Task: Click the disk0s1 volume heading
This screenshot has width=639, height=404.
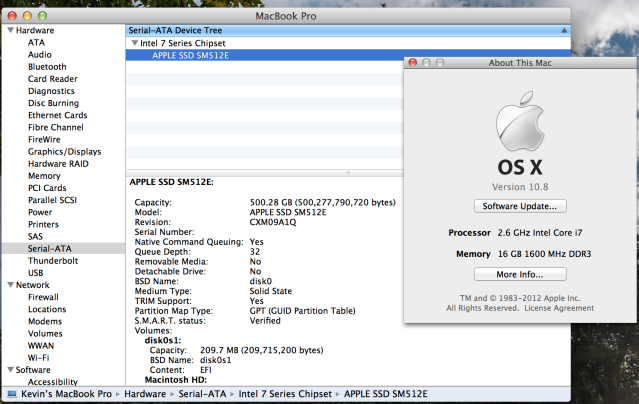Action: tap(163, 340)
